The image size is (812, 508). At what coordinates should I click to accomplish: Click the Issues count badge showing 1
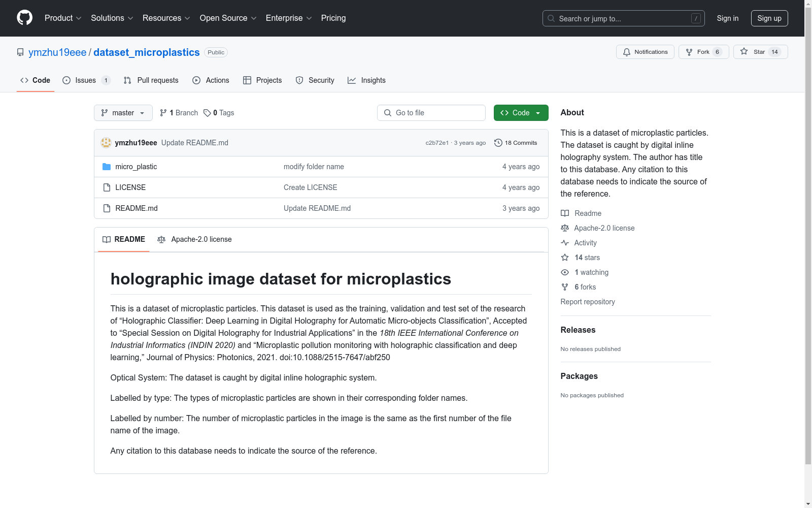tap(106, 80)
